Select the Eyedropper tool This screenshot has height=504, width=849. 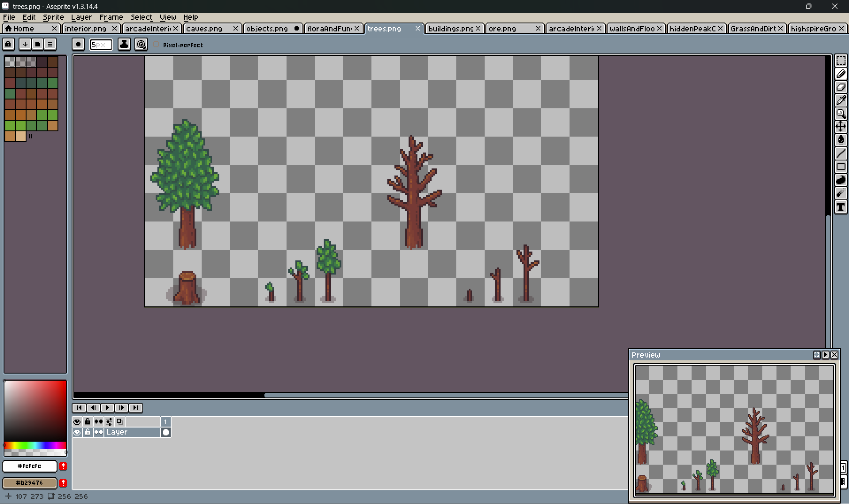point(841,101)
